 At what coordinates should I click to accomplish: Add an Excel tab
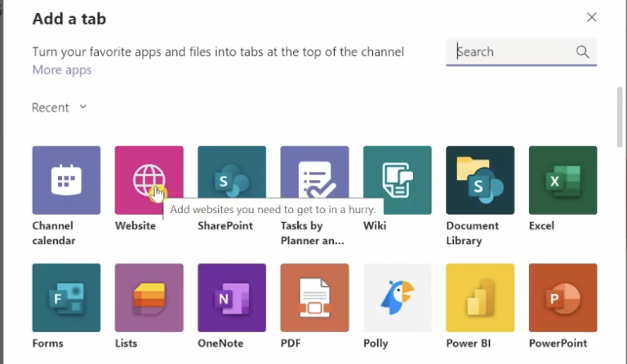coord(563,180)
